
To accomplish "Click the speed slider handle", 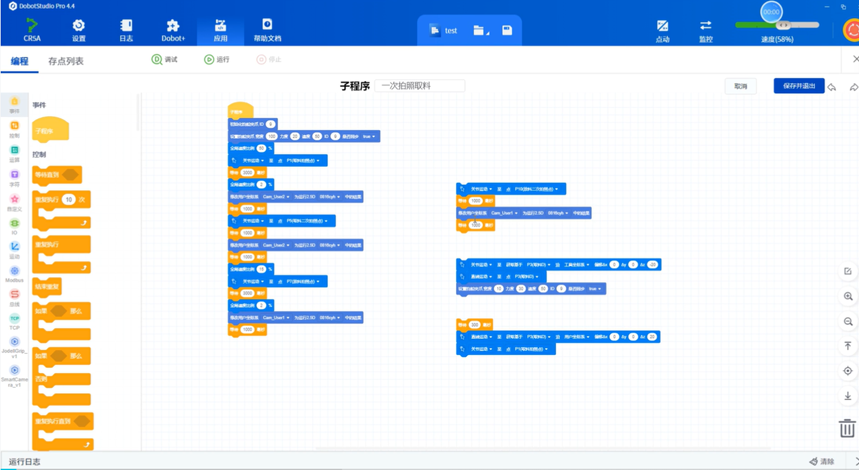I will pyautogui.click(x=784, y=25).
